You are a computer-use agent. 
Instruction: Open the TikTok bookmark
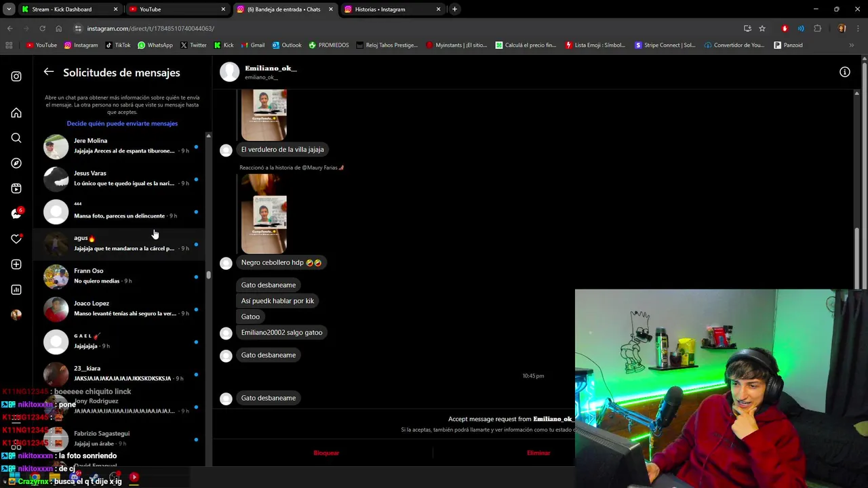coord(118,45)
